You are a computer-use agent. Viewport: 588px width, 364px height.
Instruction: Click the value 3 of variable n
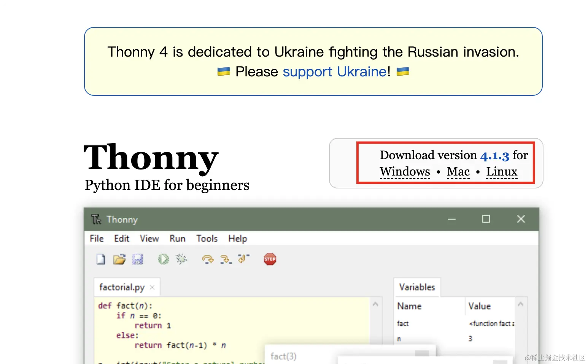(x=470, y=339)
